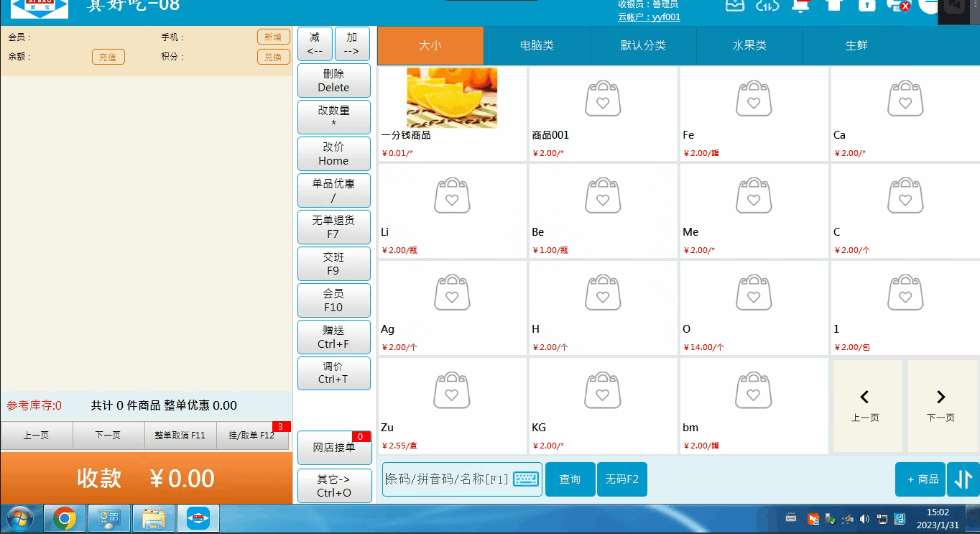The height and width of the screenshot is (534, 980).
Task: Switch to the 电脑类 category tab
Action: point(537,45)
